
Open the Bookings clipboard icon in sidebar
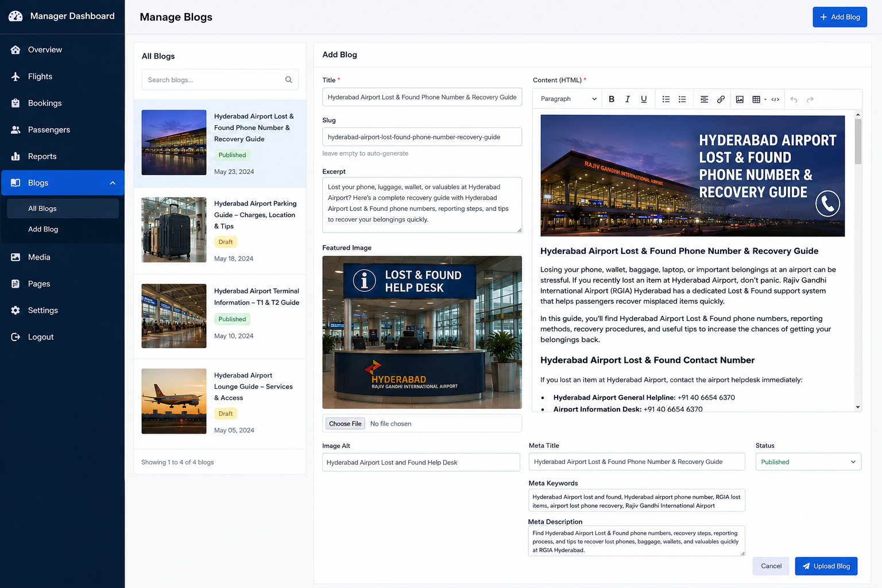[x=16, y=103]
